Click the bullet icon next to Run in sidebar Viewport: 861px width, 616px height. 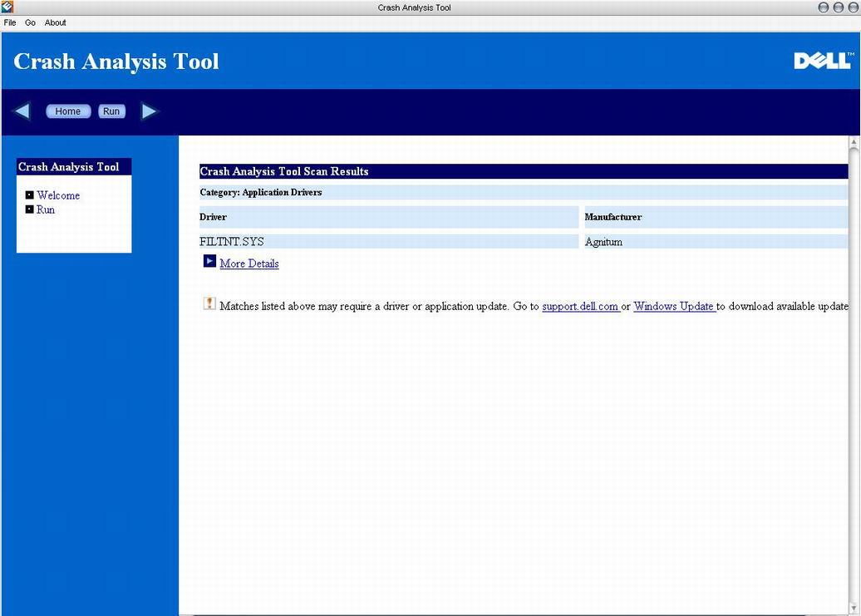tap(30, 209)
